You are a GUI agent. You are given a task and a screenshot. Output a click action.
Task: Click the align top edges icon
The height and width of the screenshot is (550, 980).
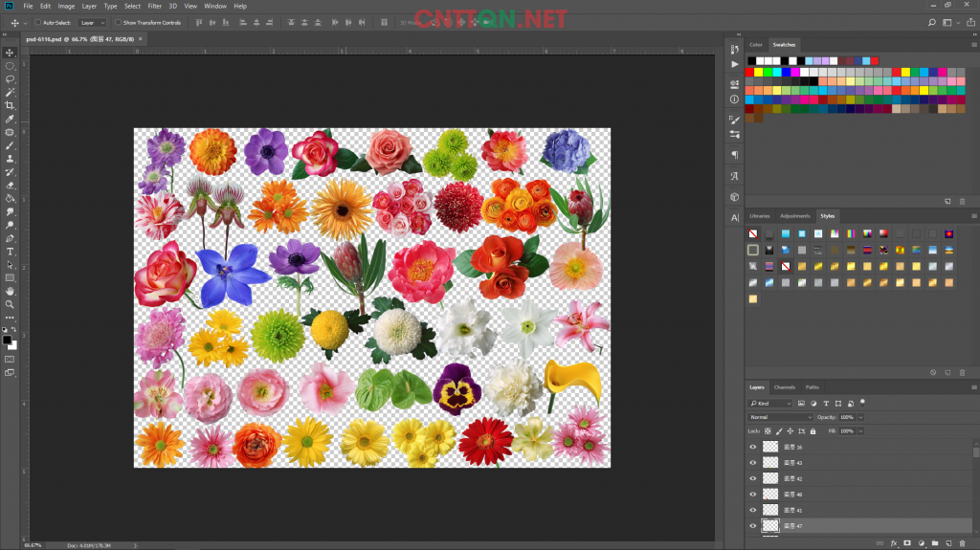click(199, 23)
